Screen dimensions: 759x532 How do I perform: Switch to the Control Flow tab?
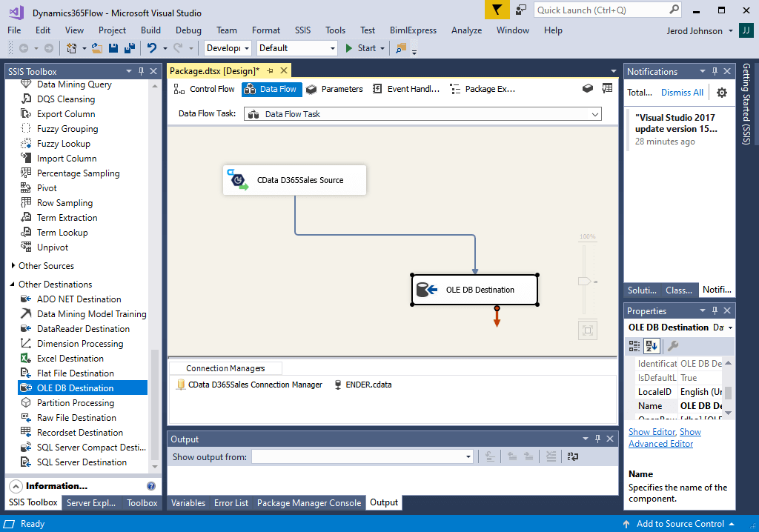[x=205, y=89]
